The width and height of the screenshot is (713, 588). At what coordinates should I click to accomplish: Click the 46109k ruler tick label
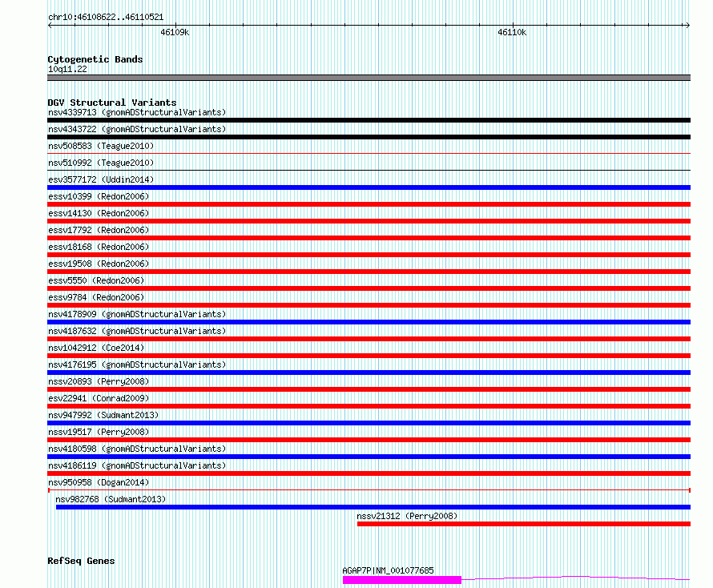[x=175, y=32]
